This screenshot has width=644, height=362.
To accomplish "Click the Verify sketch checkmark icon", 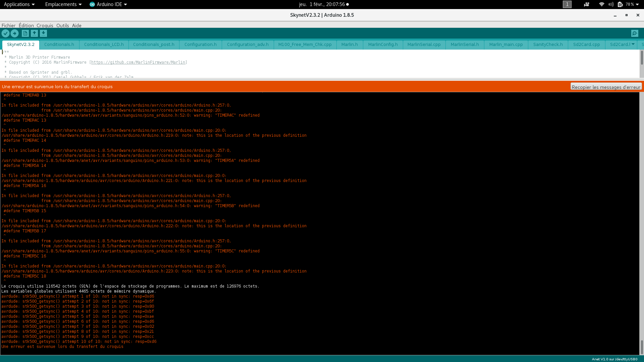I will 5,33.
